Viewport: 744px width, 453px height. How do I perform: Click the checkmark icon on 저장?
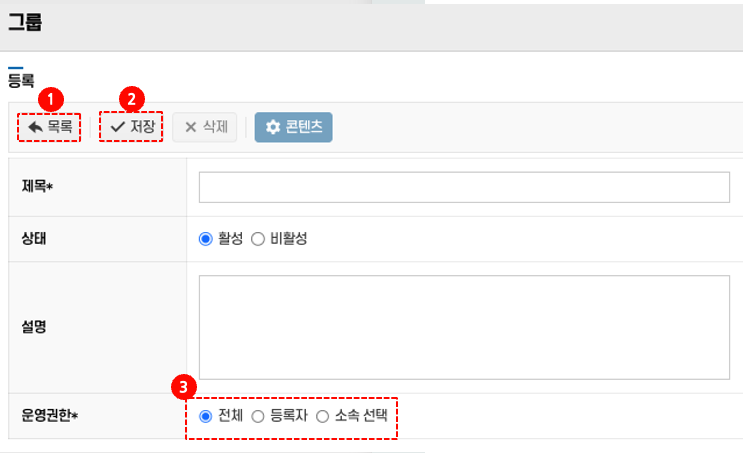pyautogui.click(x=117, y=128)
